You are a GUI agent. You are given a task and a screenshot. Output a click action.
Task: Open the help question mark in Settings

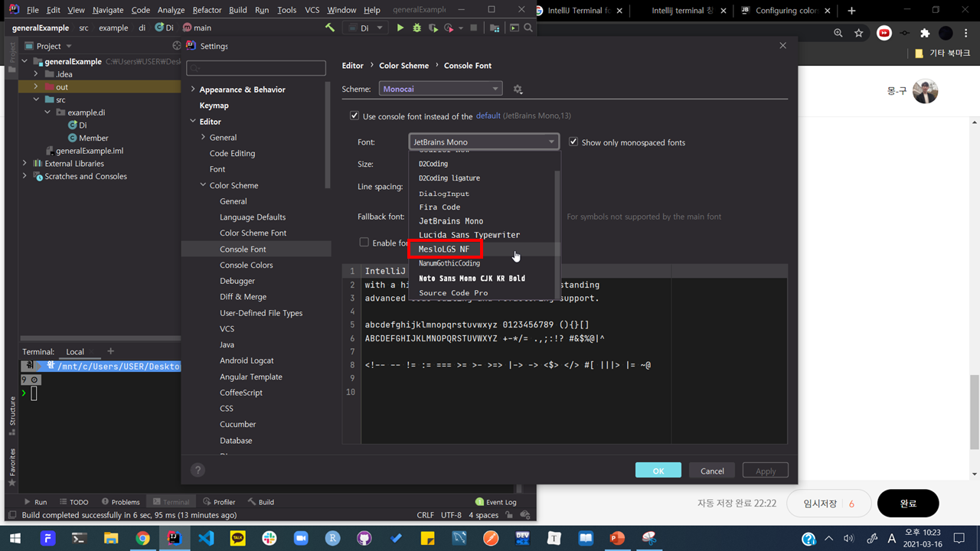click(x=198, y=471)
